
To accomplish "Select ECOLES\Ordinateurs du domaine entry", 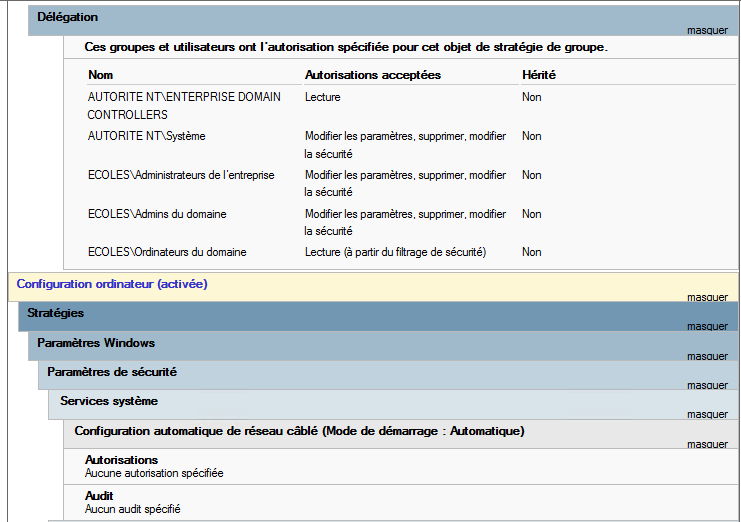I will pos(167,252).
